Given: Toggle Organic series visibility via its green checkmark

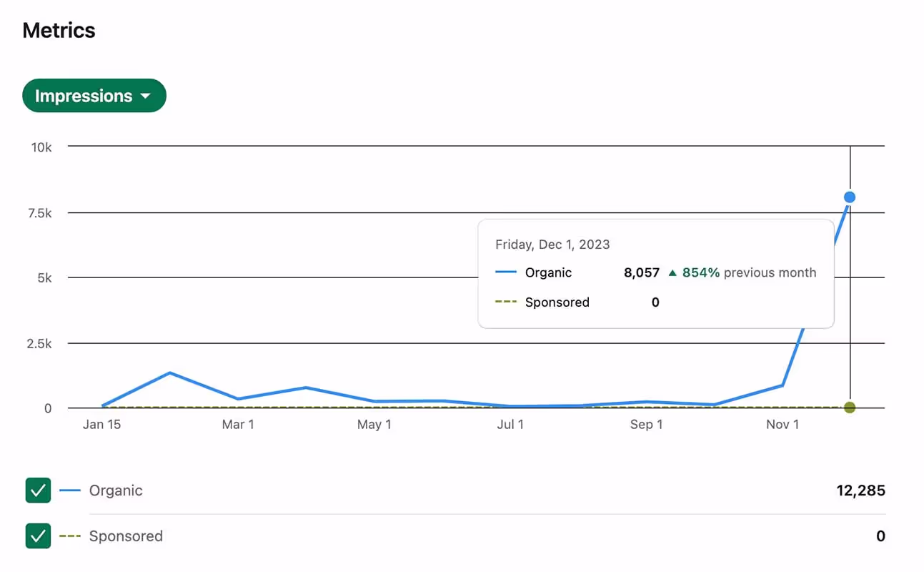Looking at the screenshot, I should (x=38, y=490).
